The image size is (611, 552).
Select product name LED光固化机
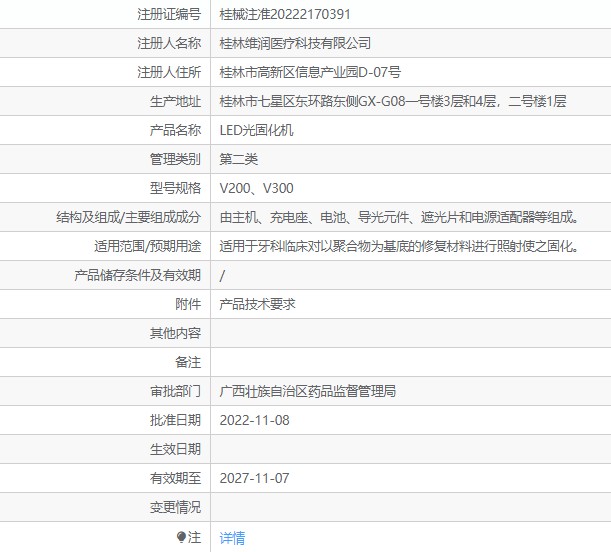[x=256, y=130]
